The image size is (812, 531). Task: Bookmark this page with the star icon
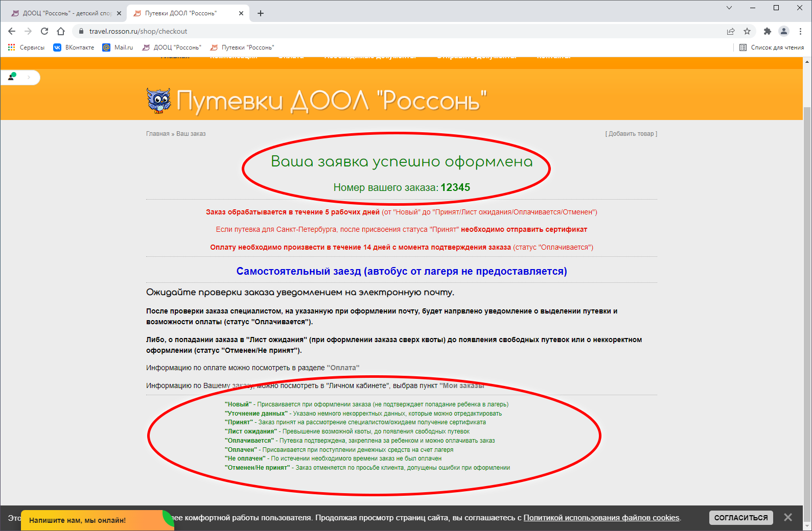click(x=747, y=31)
